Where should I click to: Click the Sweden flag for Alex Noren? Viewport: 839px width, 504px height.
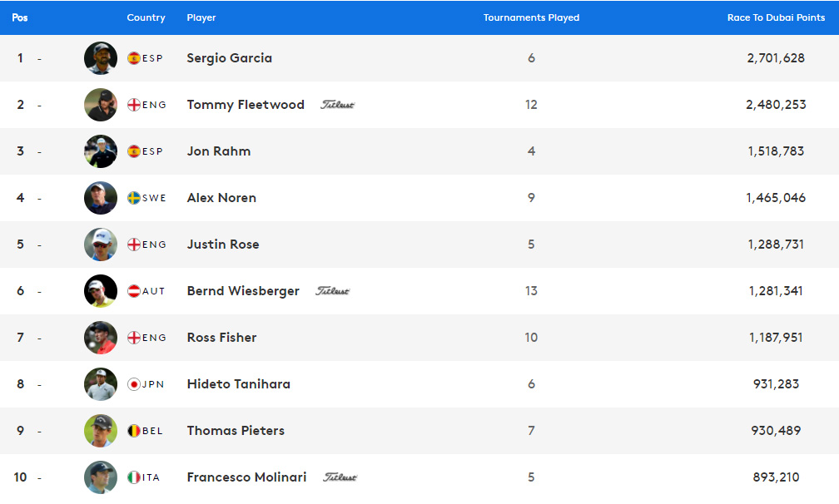tap(134, 198)
